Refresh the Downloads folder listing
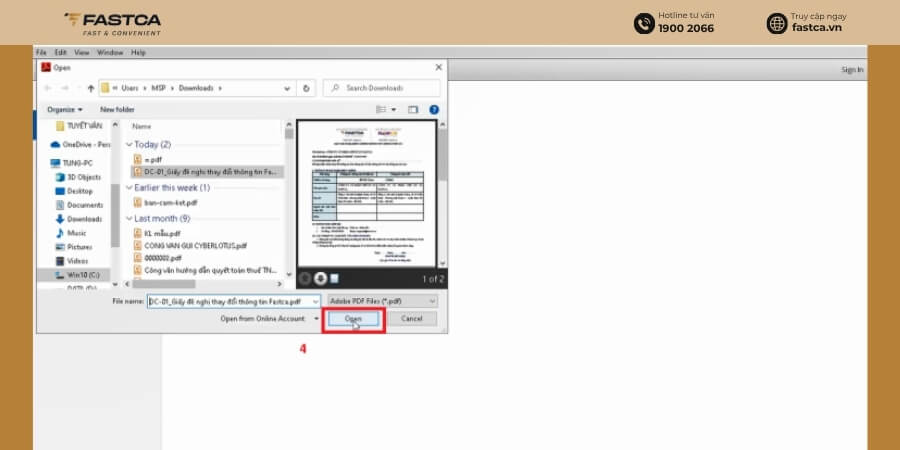Image resolution: width=900 pixels, height=450 pixels. coord(306,88)
